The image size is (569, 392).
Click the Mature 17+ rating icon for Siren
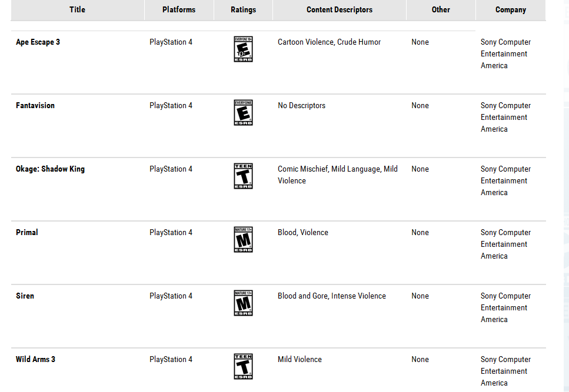click(x=243, y=303)
